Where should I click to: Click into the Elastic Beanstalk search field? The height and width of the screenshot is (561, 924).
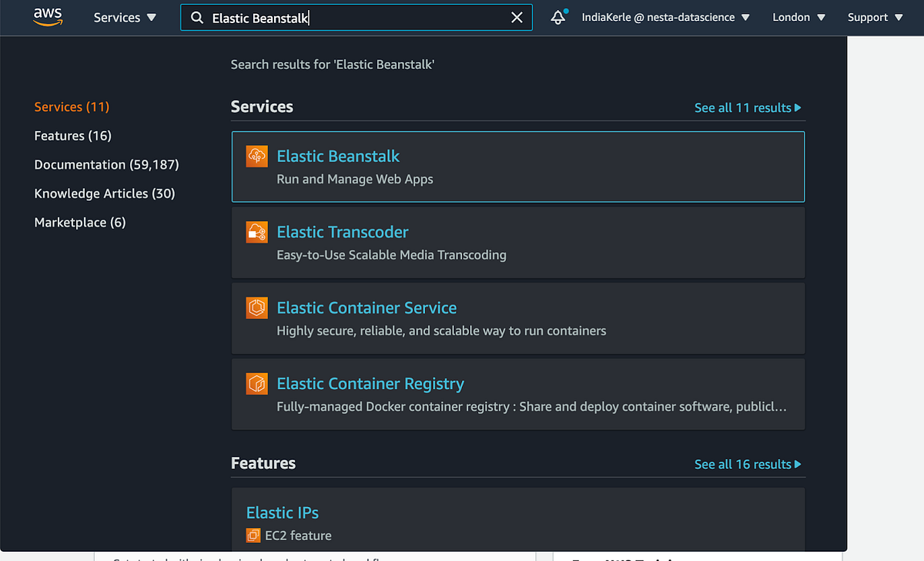pyautogui.click(x=354, y=18)
